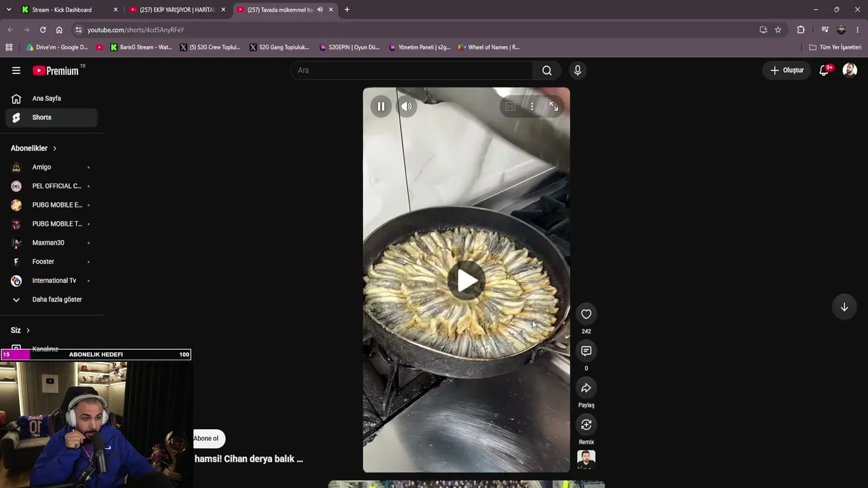The image size is (868, 488).
Task: Switch to the EKİP YARIŞIYOR tab
Action: [177, 9]
